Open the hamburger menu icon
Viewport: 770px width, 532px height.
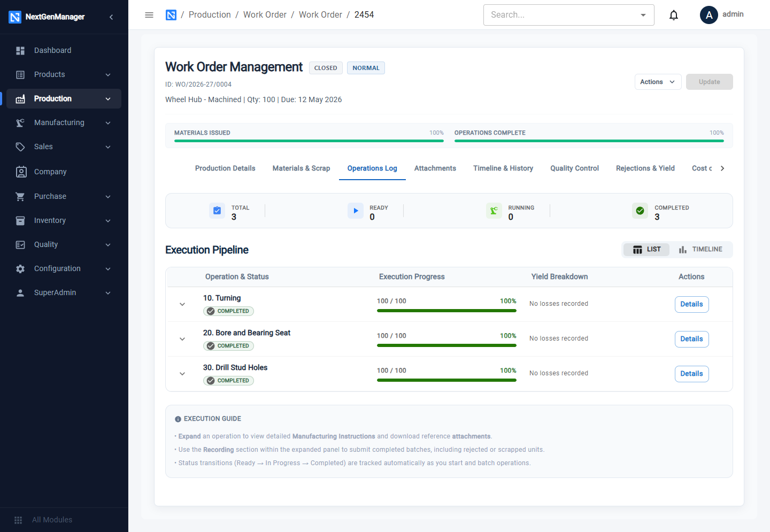pos(149,15)
